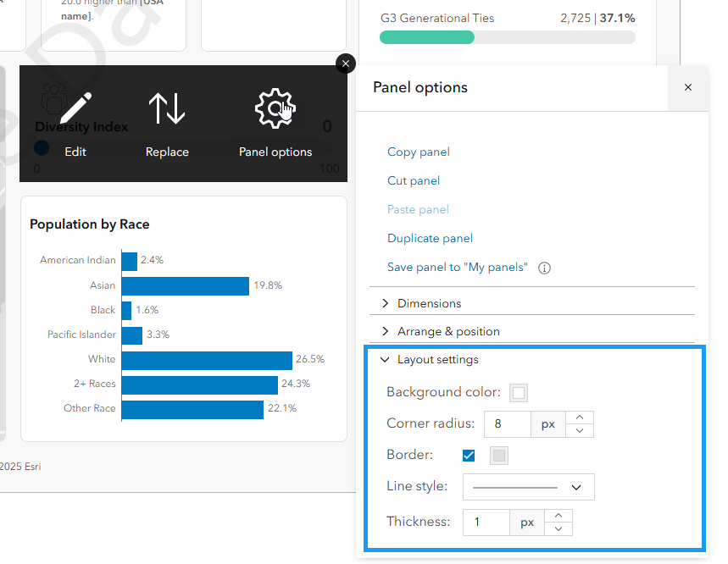Screen dimensions: 728x564
Task: Open the Background color swatch
Action: [x=519, y=393]
